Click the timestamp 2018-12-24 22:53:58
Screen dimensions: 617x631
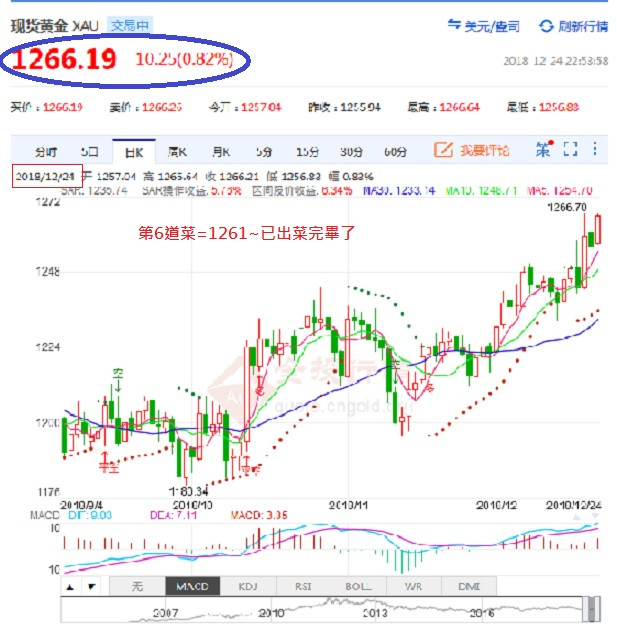556,61
